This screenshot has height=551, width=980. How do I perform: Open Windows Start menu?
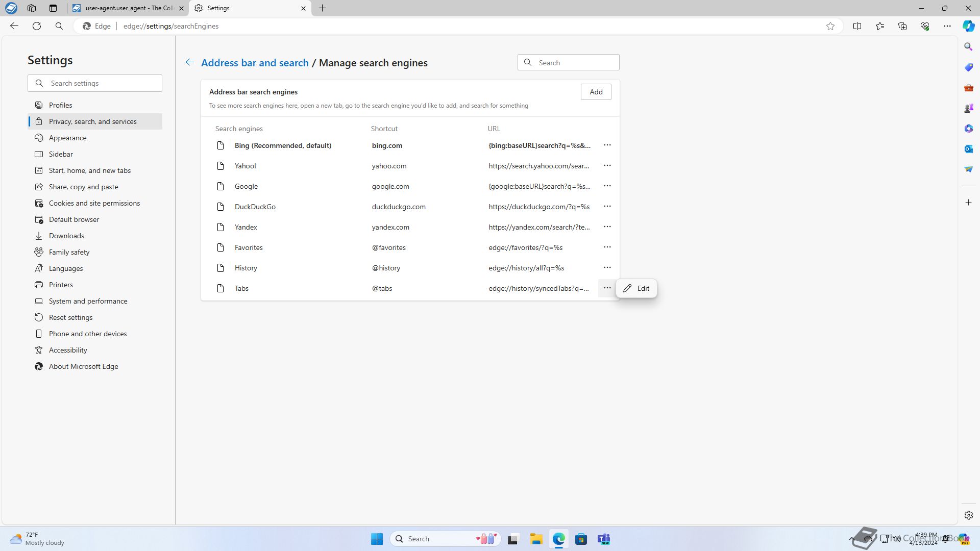(377, 539)
